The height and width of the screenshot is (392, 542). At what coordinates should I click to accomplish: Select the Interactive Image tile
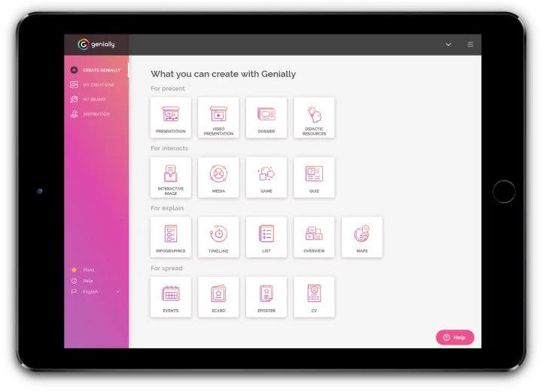(x=171, y=178)
